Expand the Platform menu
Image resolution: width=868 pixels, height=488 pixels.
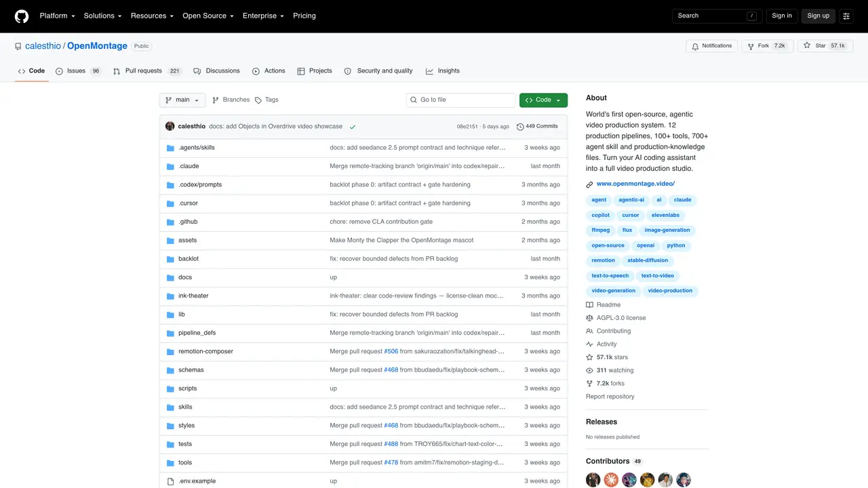point(58,16)
